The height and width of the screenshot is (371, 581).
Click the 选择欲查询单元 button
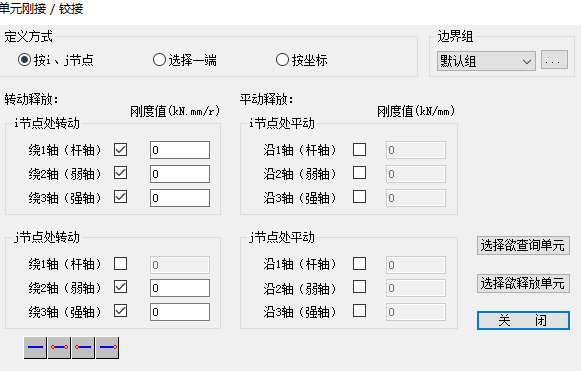523,245
